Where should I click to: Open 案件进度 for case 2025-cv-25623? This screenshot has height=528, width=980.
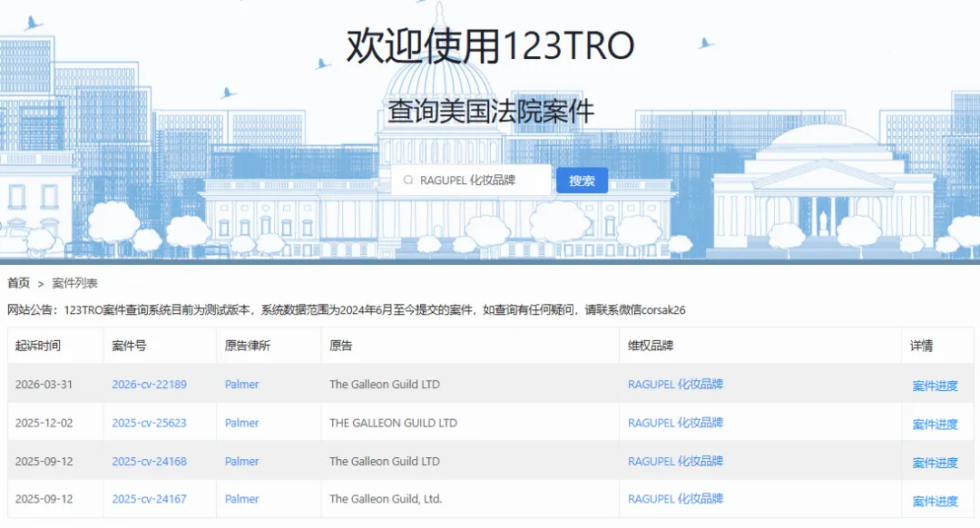click(935, 425)
